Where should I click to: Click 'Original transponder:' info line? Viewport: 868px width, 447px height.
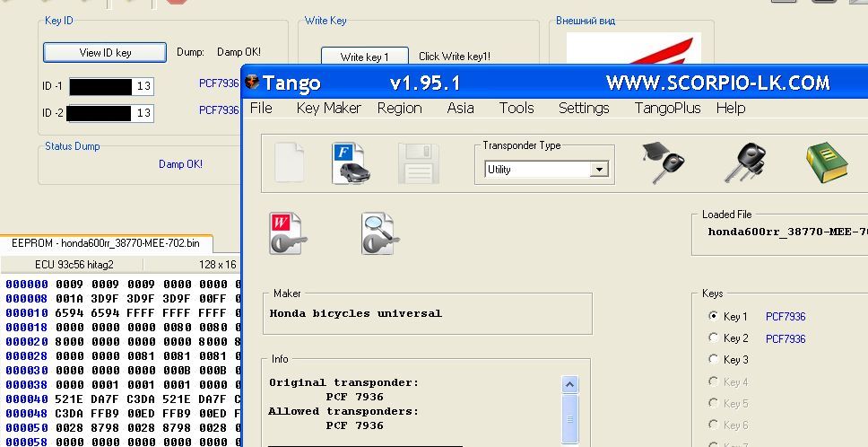tap(343, 382)
